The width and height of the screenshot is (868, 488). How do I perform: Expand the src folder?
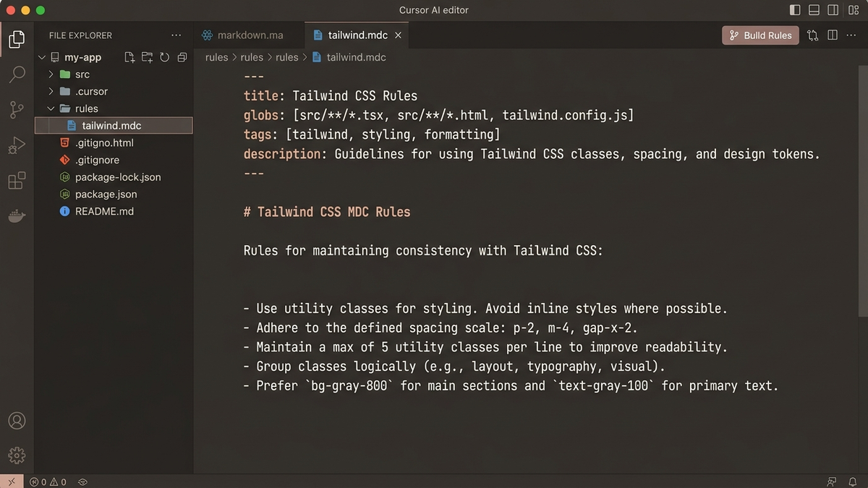click(51, 74)
